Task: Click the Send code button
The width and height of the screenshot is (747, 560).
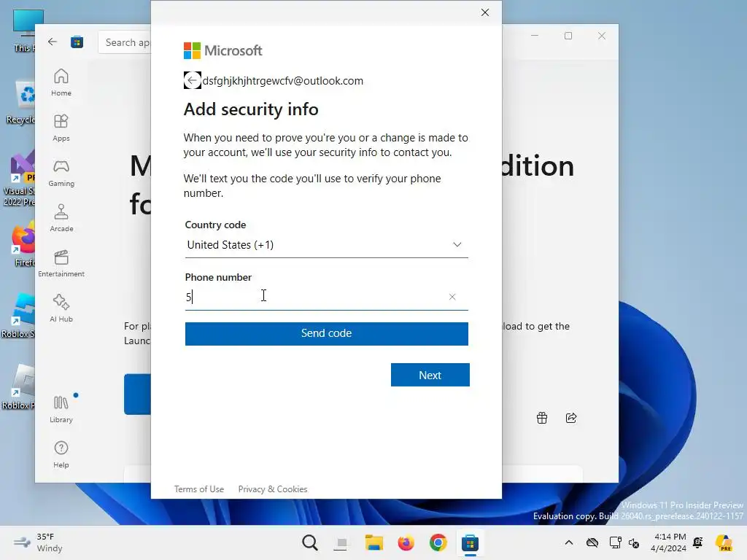Action: point(326,333)
